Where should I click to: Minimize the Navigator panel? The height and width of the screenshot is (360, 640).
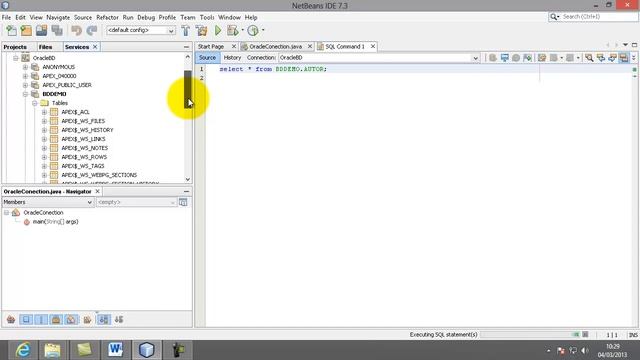coord(187,191)
